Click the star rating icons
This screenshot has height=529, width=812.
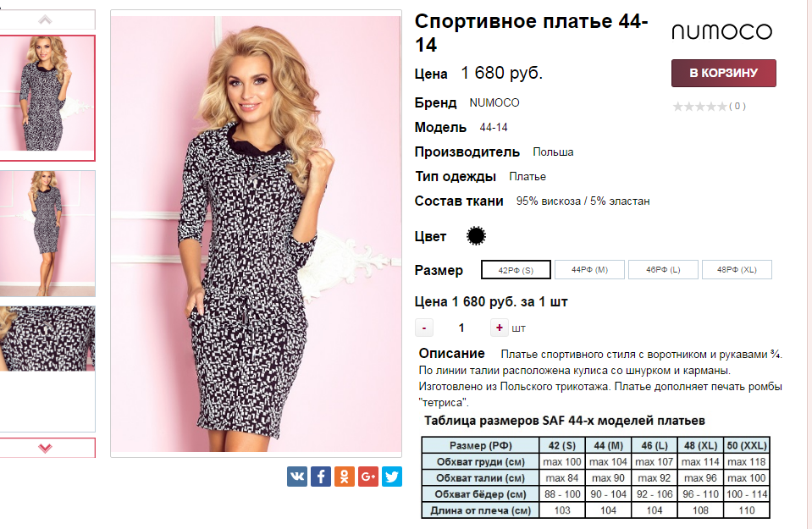[x=699, y=107]
